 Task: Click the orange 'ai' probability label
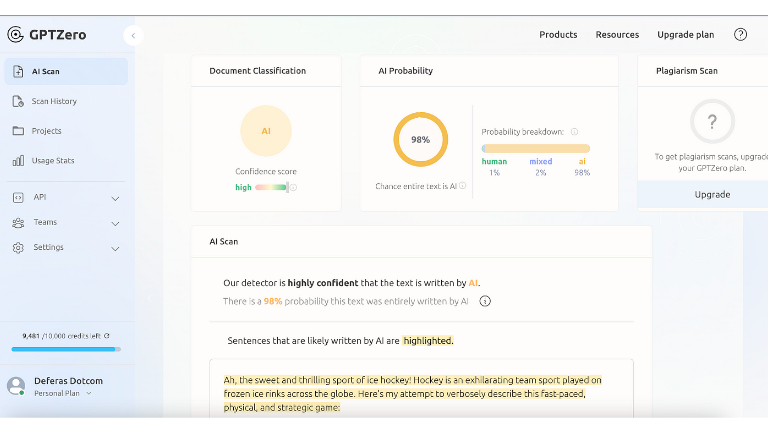(x=582, y=161)
